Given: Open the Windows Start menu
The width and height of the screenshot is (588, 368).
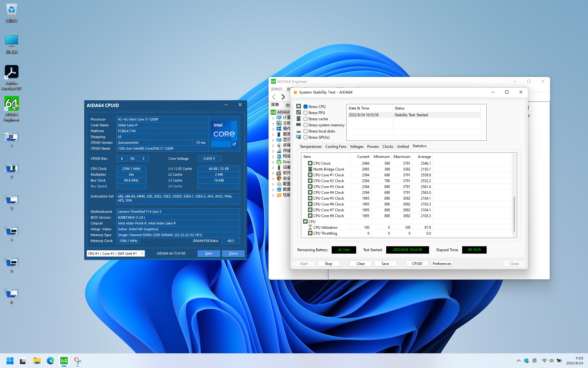Looking at the screenshot, I should point(10,361).
